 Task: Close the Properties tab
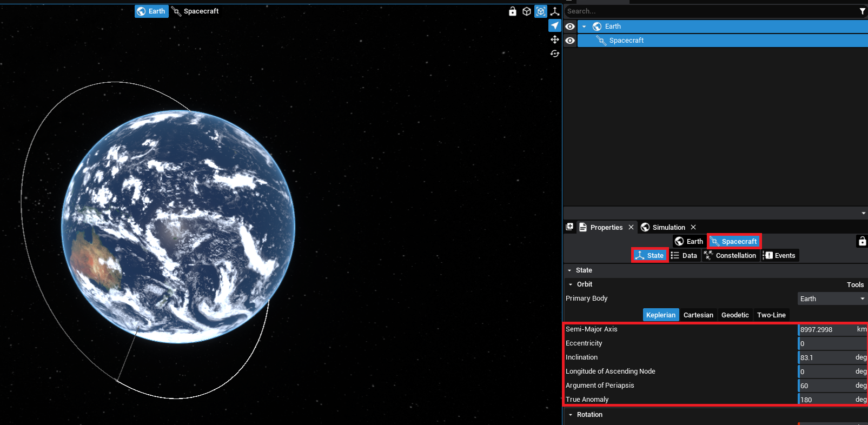(x=631, y=228)
